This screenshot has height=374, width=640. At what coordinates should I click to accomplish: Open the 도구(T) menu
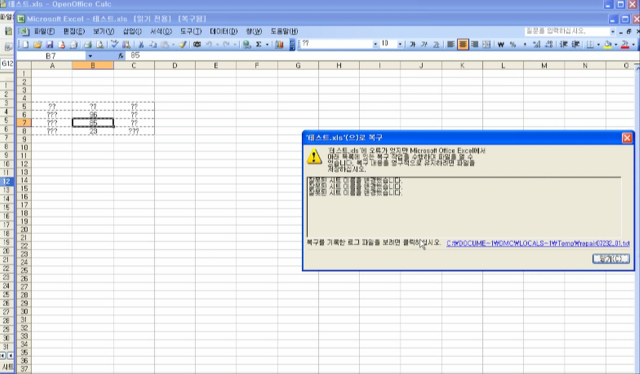[x=191, y=31]
